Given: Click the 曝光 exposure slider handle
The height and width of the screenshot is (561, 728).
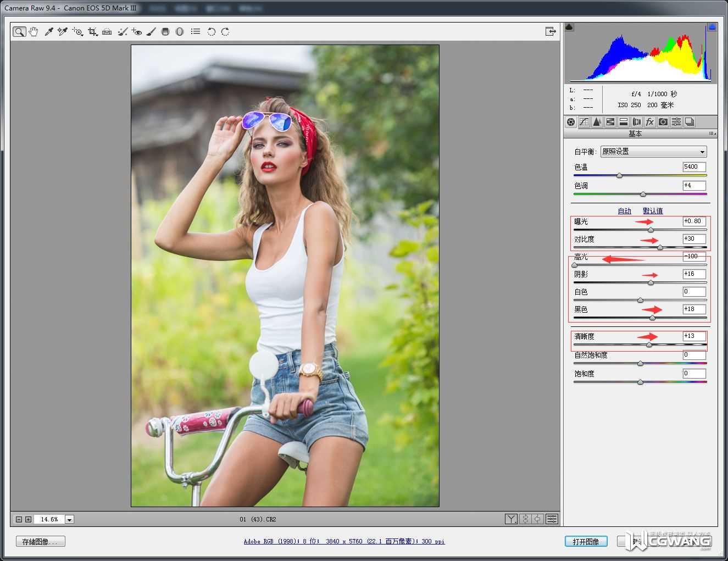Looking at the screenshot, I should coord(651,230).
